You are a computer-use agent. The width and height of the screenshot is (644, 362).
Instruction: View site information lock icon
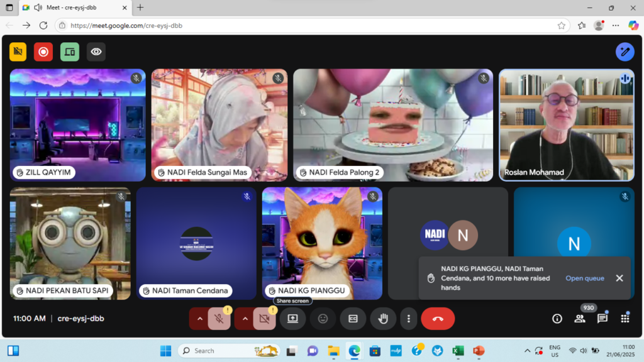tap(62, 25)
